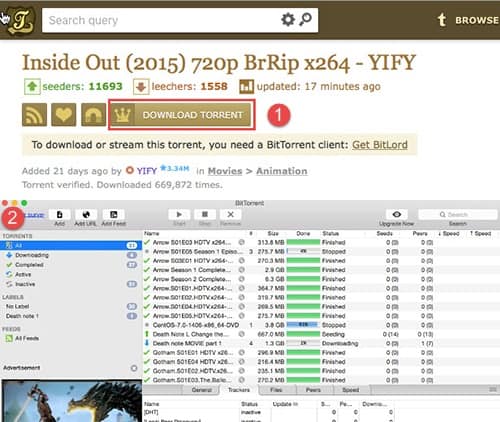
Task: Click circle icon beside Advertisement label
Action: (134, 368)
